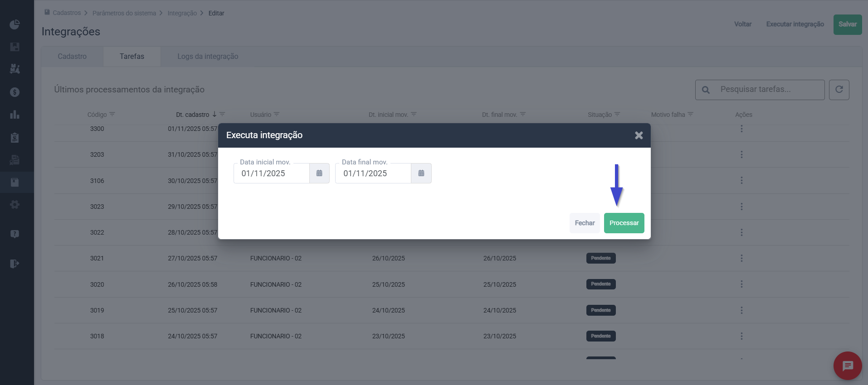Viewport: 868px width, 385px height.
Task: Open the certificate document sidebar icon
Action: click(15, 159)
